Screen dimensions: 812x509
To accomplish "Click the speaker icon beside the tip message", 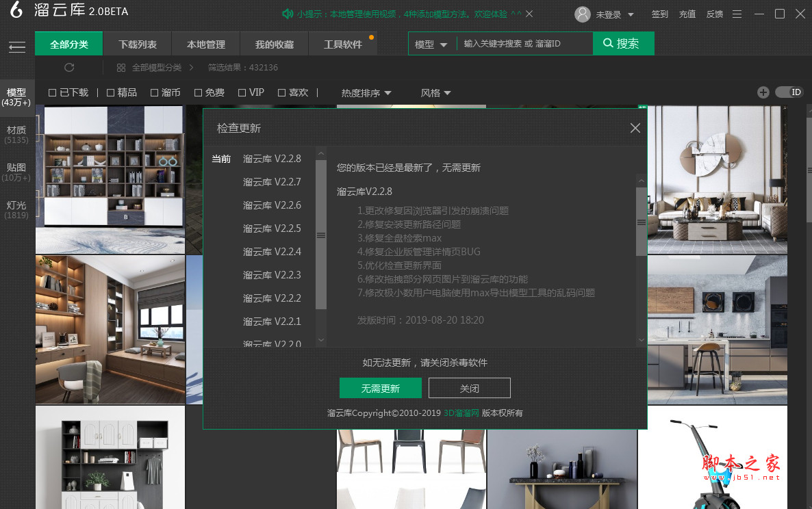I will click(x=286, y=13).
